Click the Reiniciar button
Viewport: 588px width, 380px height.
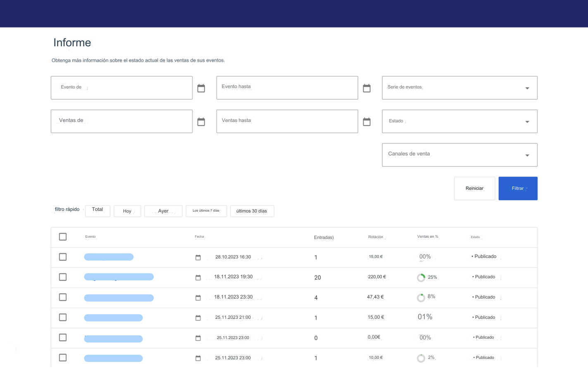pos(474,189)
